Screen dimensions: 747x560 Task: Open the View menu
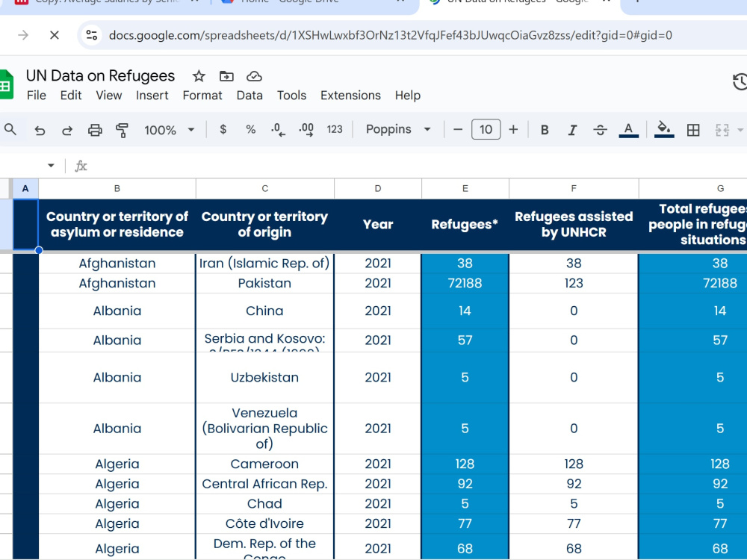(108, 96)
